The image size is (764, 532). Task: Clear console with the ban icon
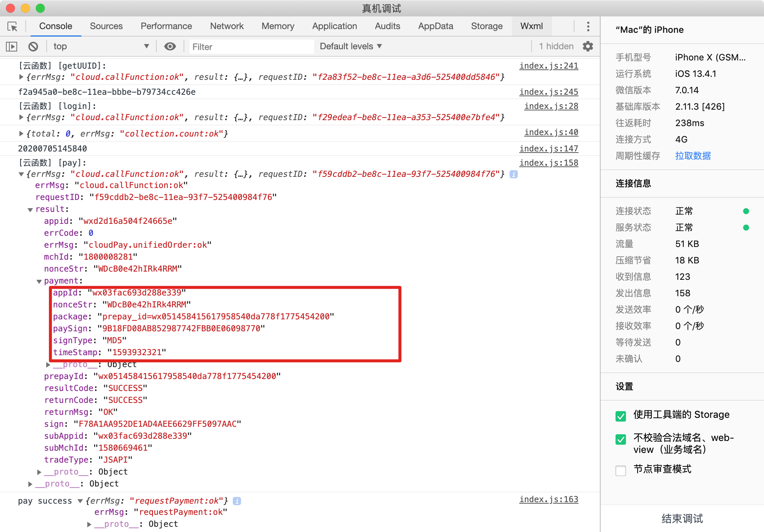click(33, 47)
